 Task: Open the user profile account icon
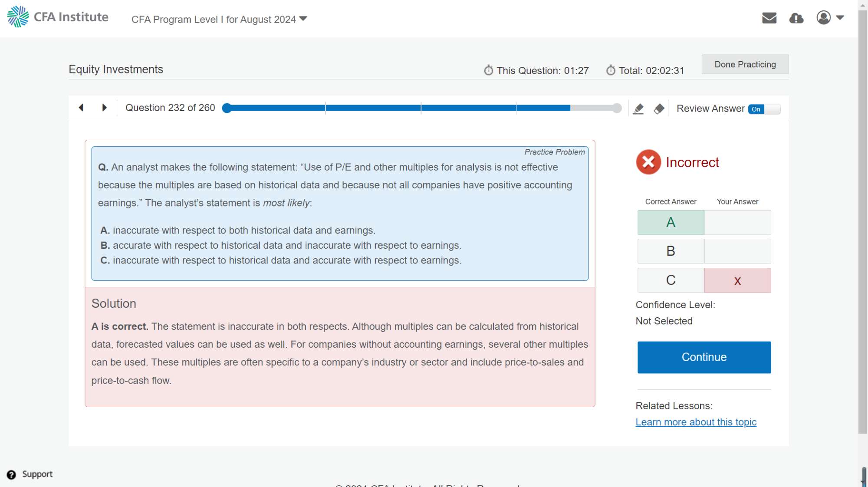click(x=823, y=18)
